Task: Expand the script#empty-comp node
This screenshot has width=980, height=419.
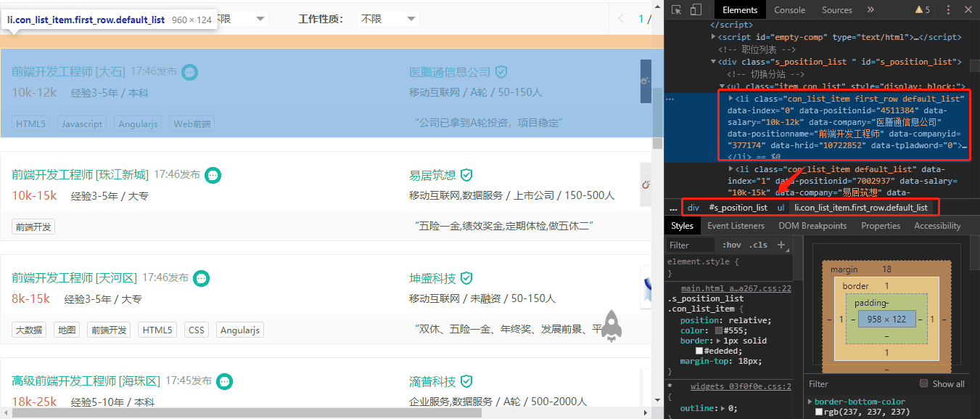Action: (x=713, y=37)
